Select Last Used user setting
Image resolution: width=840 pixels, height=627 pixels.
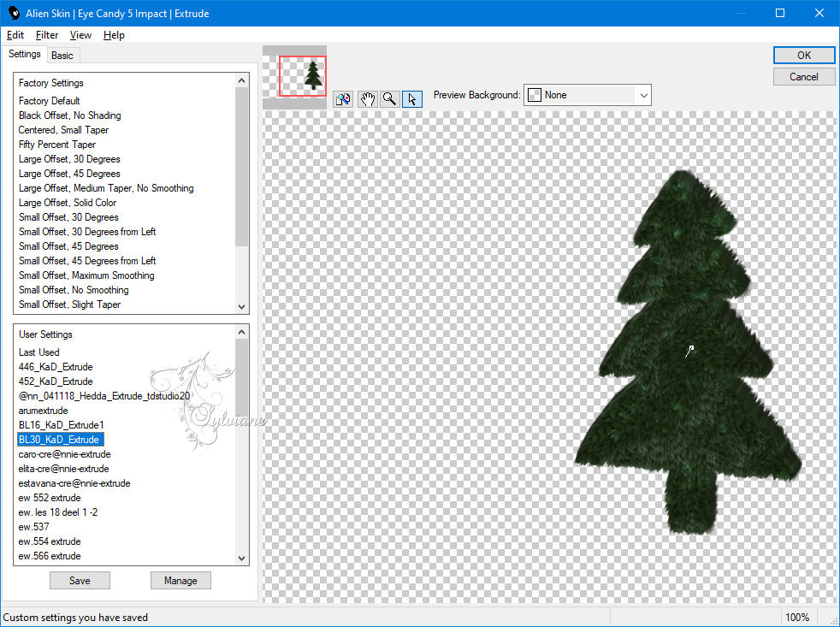click(x=38, y=352)
